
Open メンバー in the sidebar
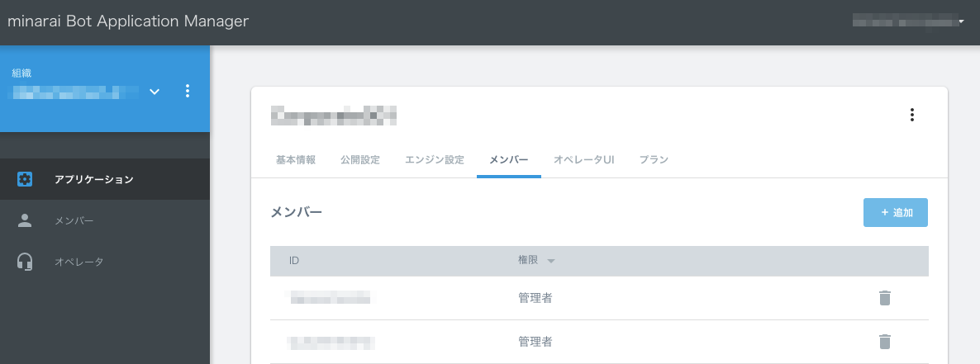105,220
